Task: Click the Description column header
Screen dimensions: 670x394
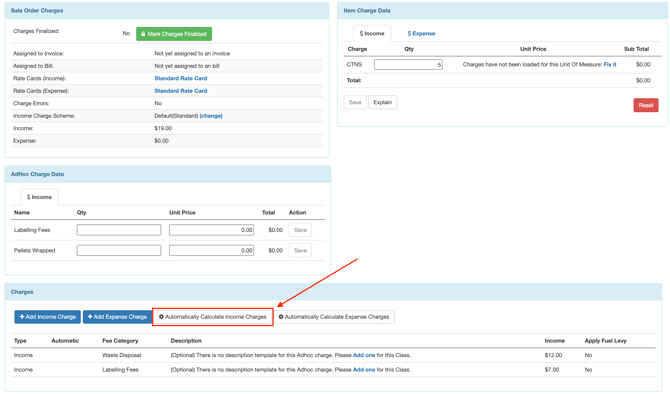Action: (186, 341)
